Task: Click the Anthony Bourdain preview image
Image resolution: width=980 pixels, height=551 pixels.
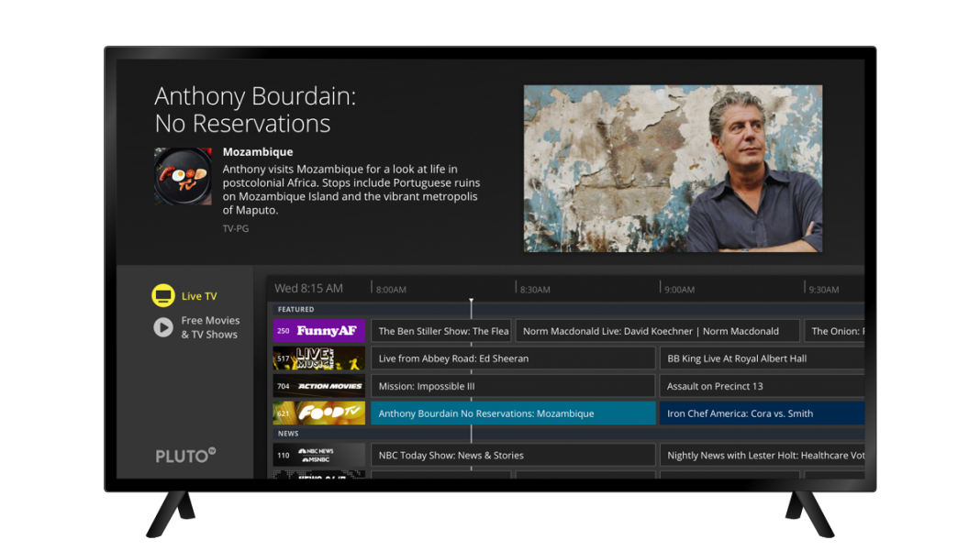Action: coord(674,169)
